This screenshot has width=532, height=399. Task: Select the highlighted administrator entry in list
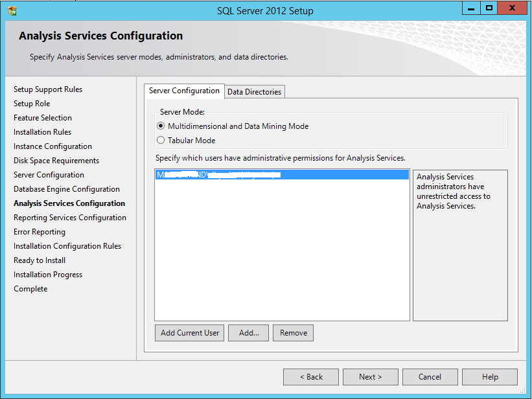[x=281, y=175]
